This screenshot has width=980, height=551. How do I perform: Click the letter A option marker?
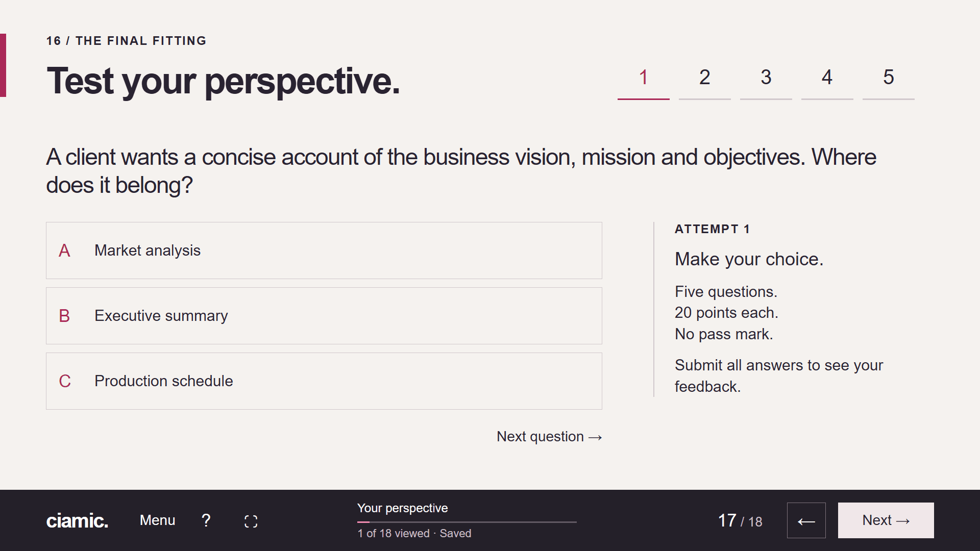click(64, 251)
